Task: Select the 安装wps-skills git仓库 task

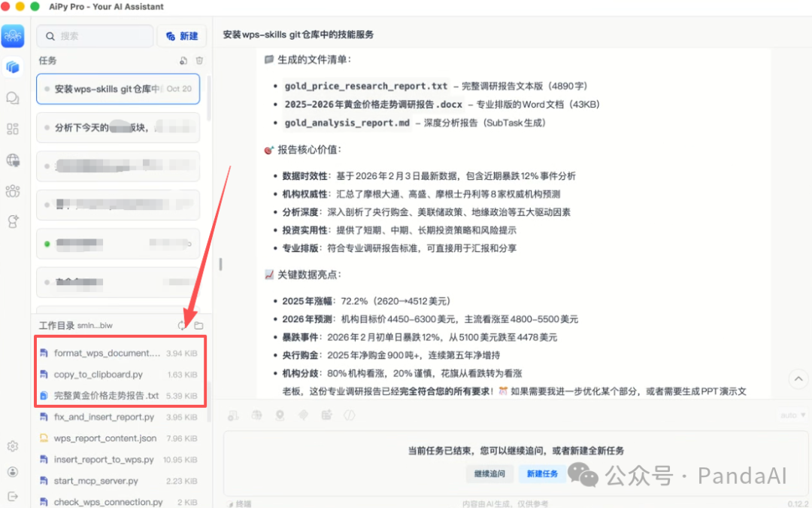Action: coord(117,89)
